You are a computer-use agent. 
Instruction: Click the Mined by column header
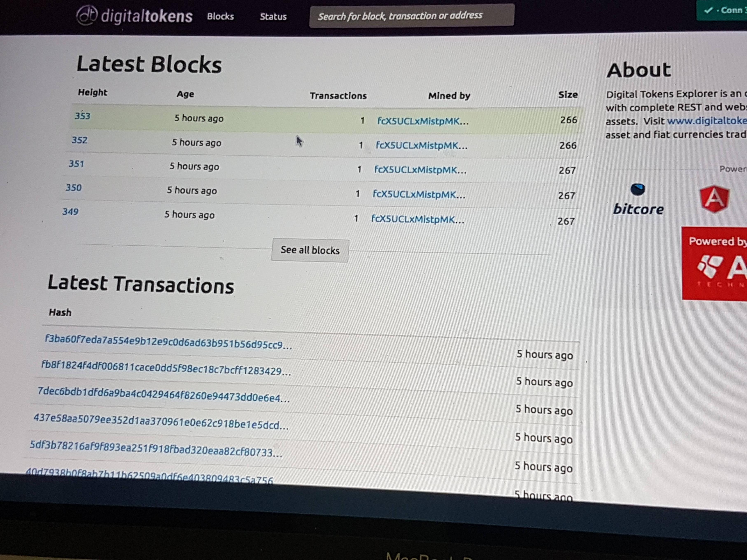(x=449, y=96)
